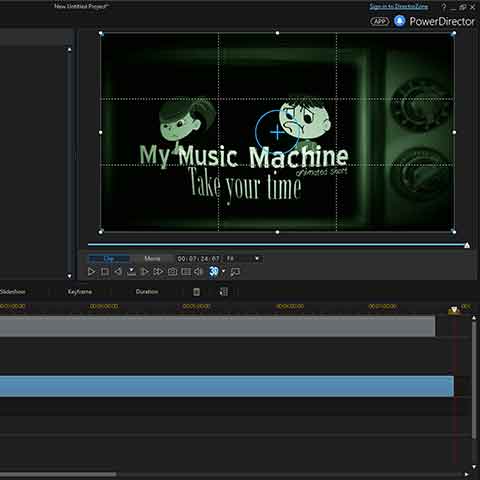The width and height of the screenshot is (480, 480).
Task: Click the preview playback seek bar
Action: click(276, 245)
